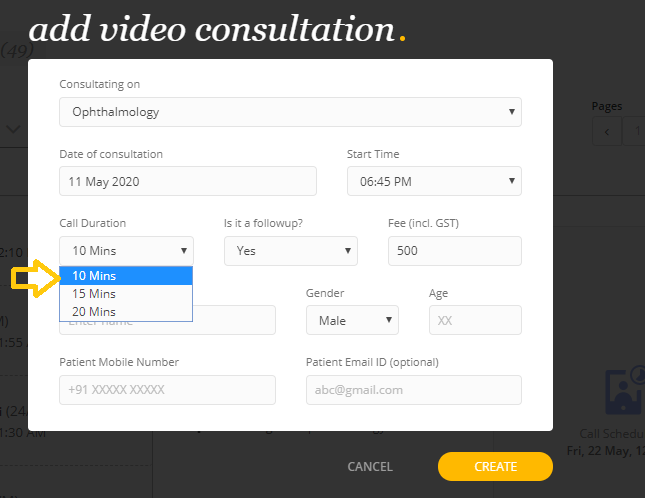
Task: Click the yellow CREATE button
Action: coord(495,467)
